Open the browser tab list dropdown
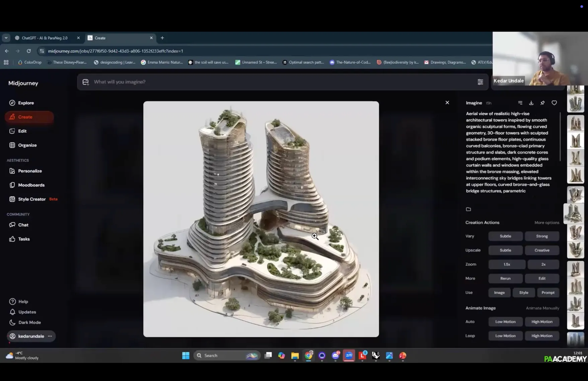This screenshot has height=381, width=588. pos(6,38)
